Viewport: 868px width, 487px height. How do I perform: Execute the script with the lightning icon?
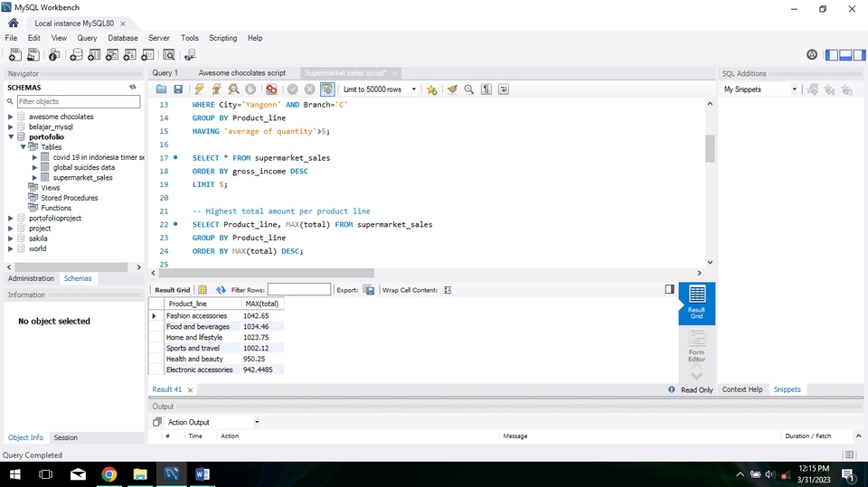pos(199,89)
